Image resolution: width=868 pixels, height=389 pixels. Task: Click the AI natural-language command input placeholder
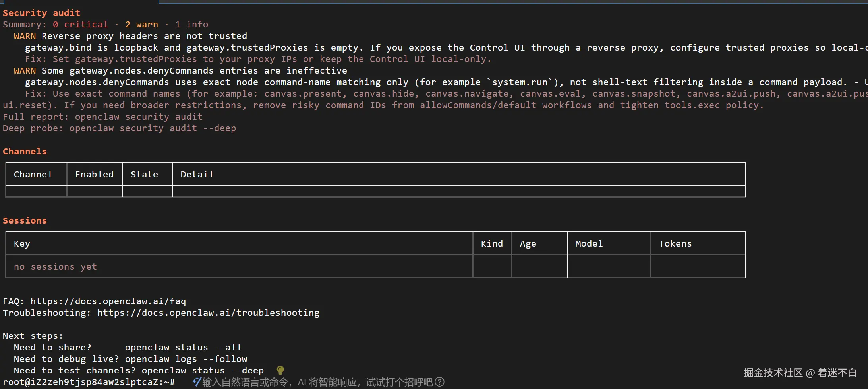click(x=317, y=382)
